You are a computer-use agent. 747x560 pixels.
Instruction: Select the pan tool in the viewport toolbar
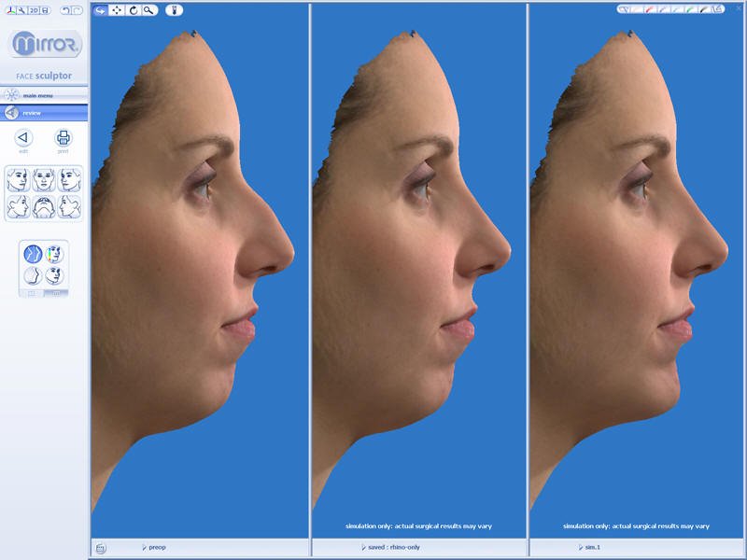point(116,9)
